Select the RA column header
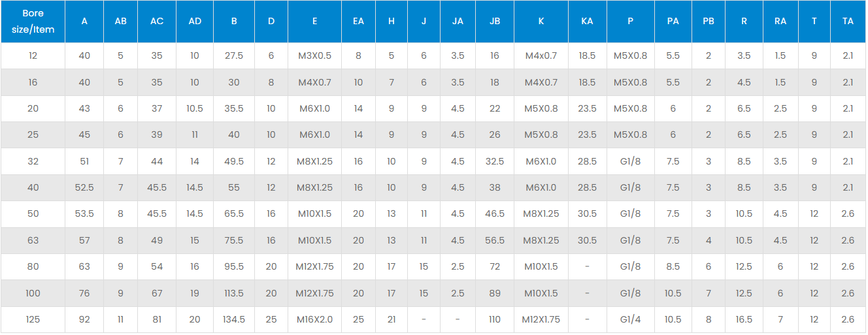This screenshot has height=335, width=868. (780, 22)
